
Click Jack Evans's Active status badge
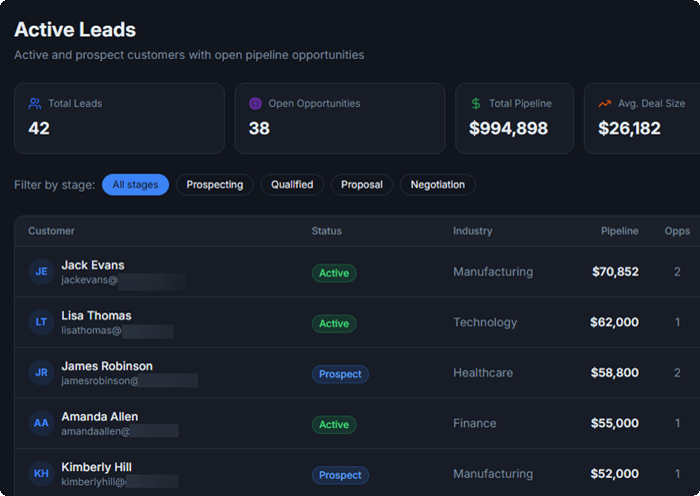pyautogui.click(x=334, y=273)
